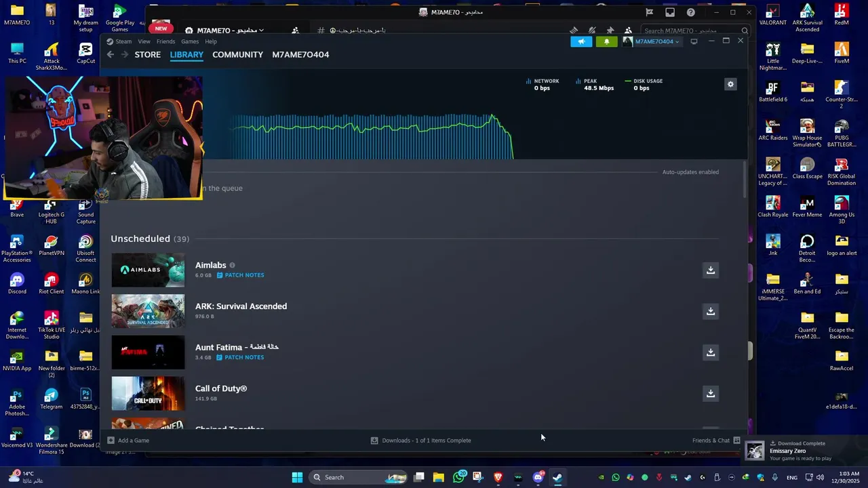
Task: Download Call of Duty update
Action: (x=711, y=393)
